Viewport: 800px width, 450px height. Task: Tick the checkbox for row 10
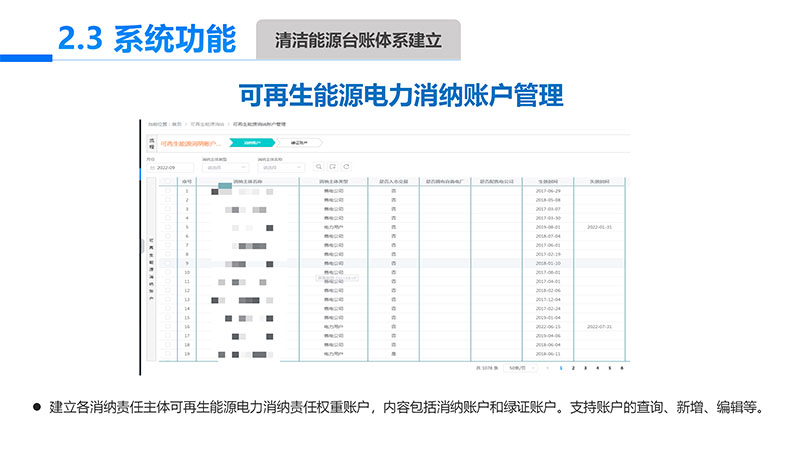tap(168, 272)
